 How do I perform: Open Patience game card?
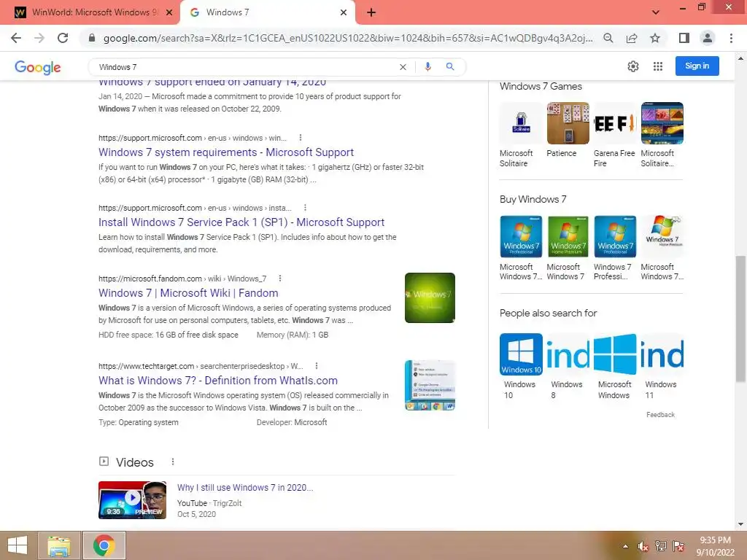tap(568, 130)
